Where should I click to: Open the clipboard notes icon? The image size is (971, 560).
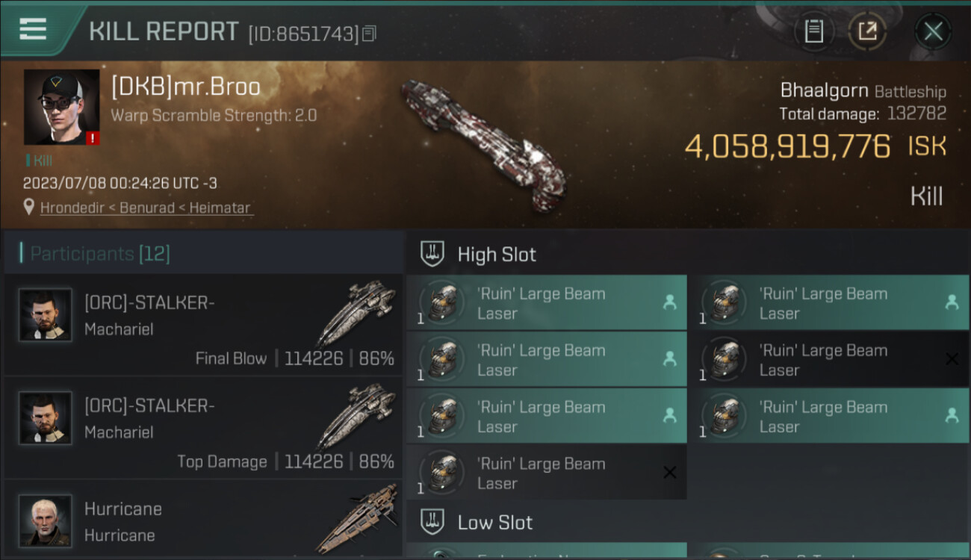[x=813, y=31]
